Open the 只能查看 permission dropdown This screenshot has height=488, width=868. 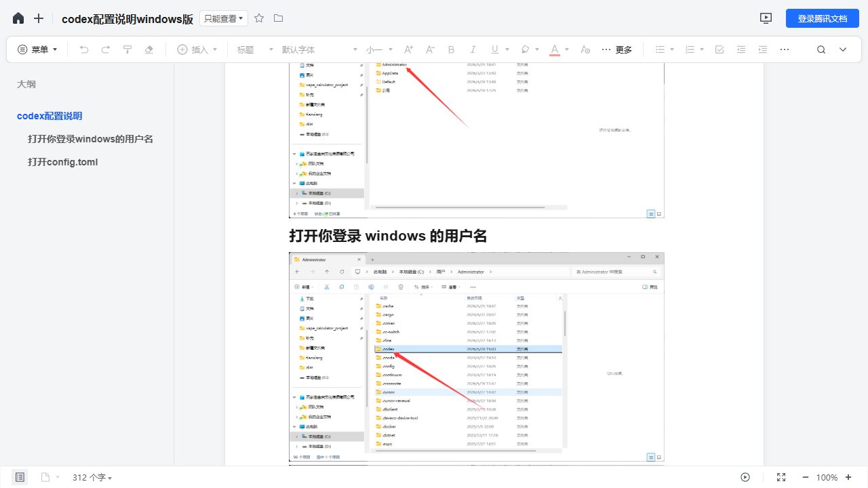tap(224, 18)
